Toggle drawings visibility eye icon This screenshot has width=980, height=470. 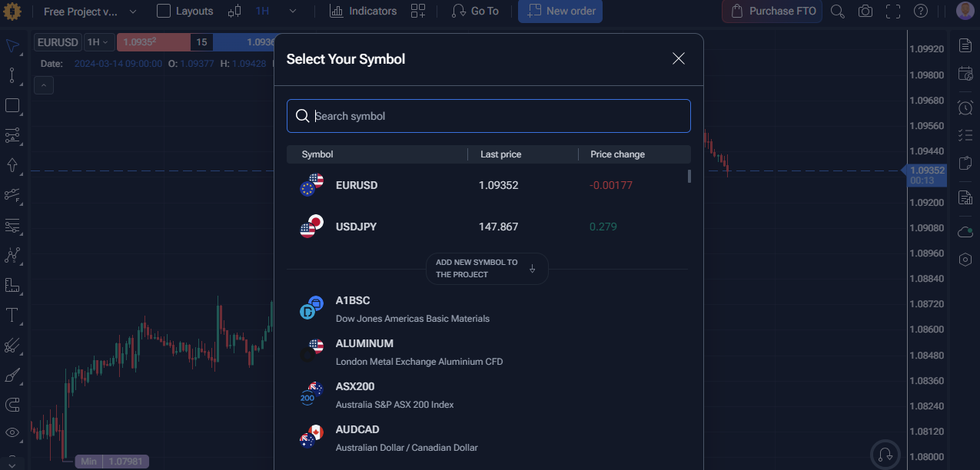pos(12,433)
